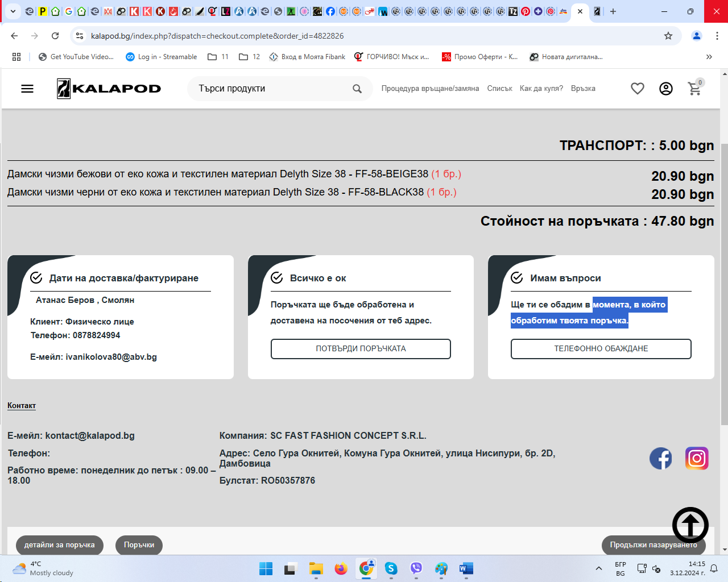View site information icon in address bar

(x=80, y=36)
